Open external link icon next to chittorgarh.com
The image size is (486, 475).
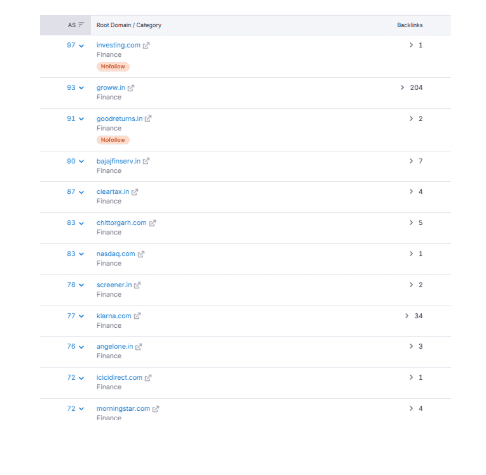click(x=152, y=223)
